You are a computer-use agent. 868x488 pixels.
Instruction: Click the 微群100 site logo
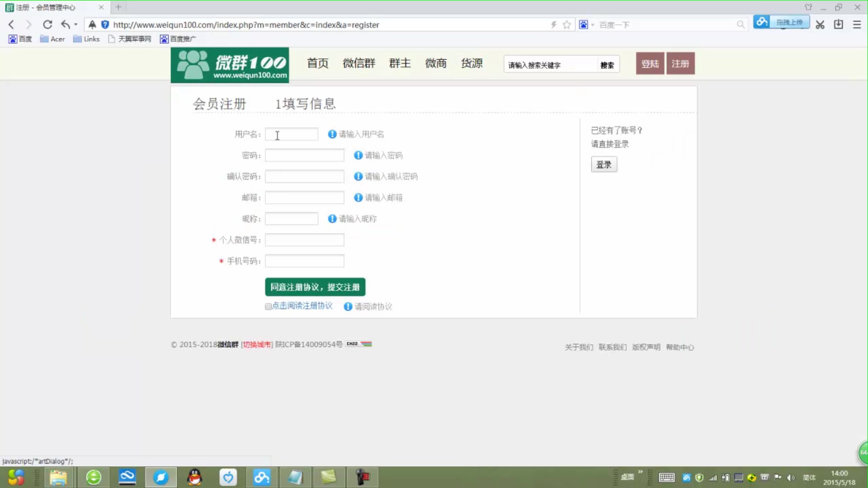point(230,65)
